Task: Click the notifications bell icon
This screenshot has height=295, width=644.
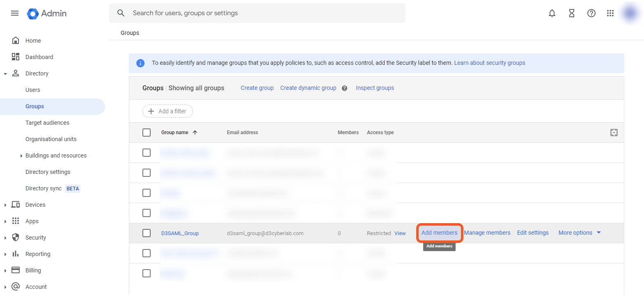Action: [552, 13]
